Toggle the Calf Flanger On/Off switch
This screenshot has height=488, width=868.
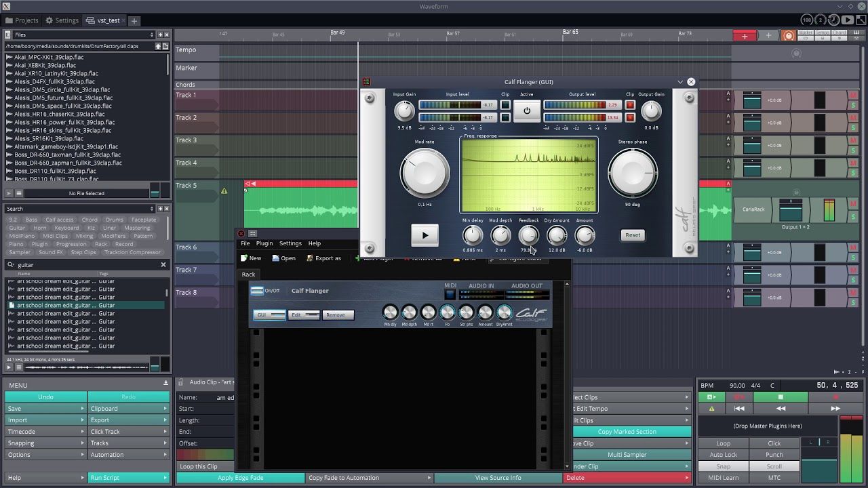(258, 291)
